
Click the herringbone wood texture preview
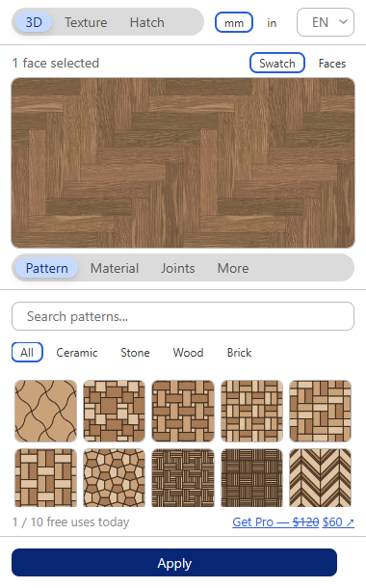[x=183, y=163]
